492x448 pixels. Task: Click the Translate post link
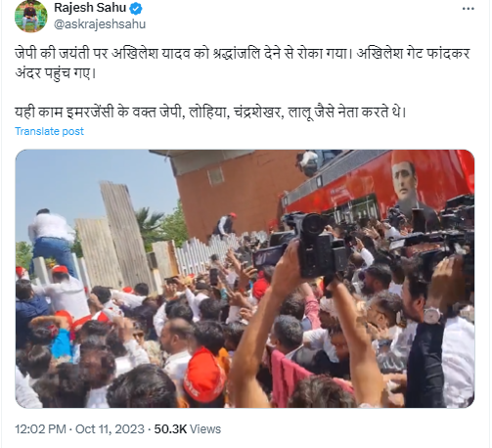click(49, 131)
